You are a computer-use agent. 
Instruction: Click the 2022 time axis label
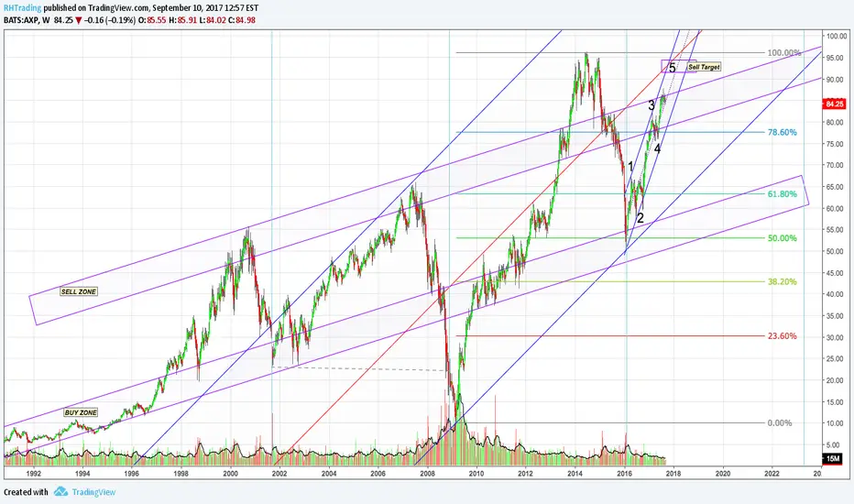pyautogui.click(x=772, y=474)
